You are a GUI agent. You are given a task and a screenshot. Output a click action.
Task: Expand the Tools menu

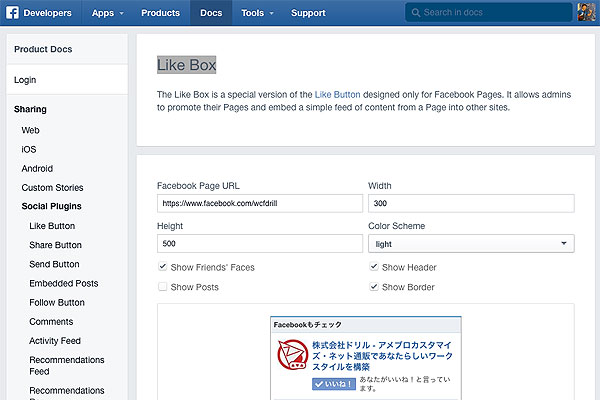click(257, 13)
